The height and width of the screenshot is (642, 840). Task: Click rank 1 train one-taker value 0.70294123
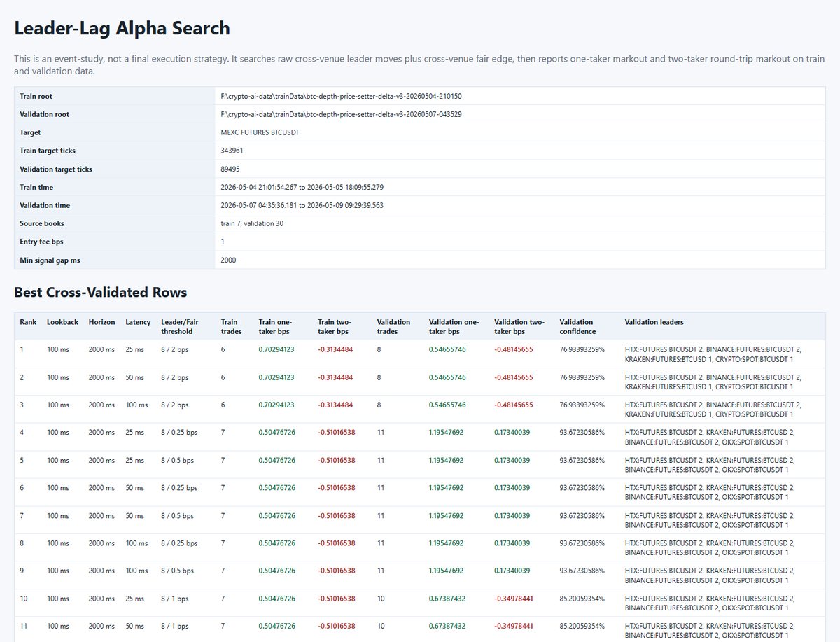276,349
